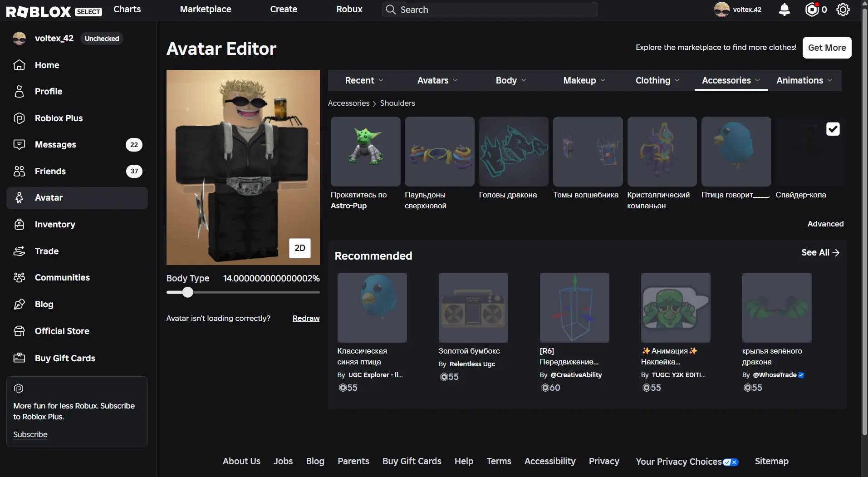Click the Trade arrows icon
Image resolution: width=868 pixels, height=477 pixels.
(x=19, y=251)
